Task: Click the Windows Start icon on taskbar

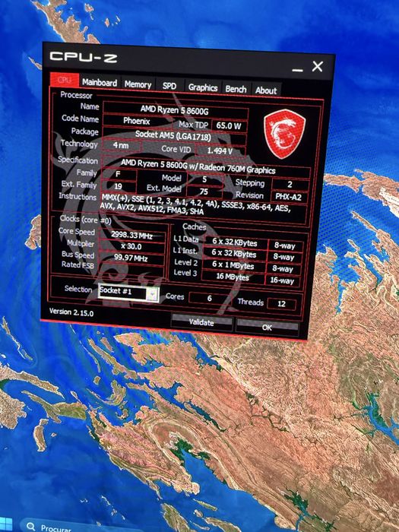Action: coord(6,525)
